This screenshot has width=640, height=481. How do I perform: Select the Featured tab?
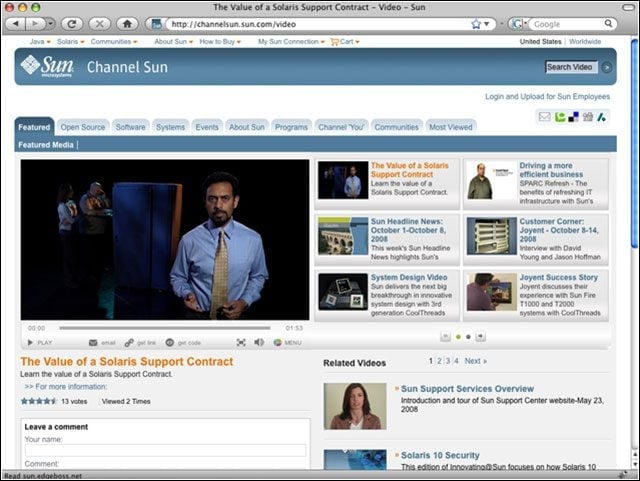[34, 127]
